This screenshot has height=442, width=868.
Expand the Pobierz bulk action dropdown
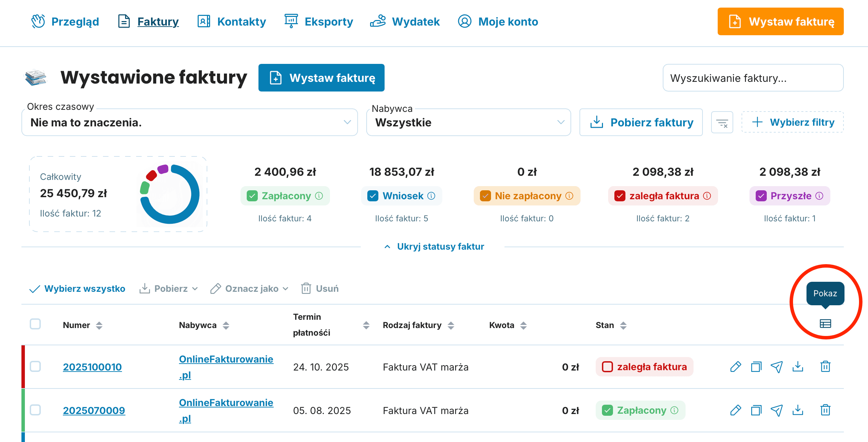coord(169,289)
